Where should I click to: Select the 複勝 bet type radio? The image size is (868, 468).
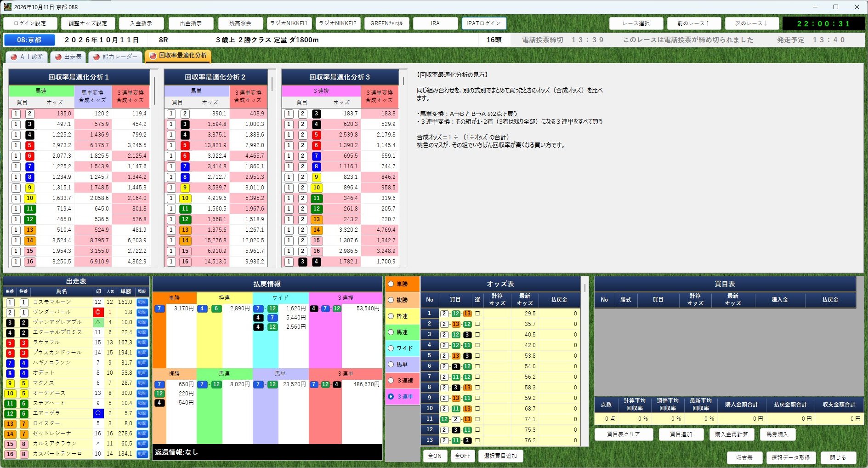coord(391,300)
